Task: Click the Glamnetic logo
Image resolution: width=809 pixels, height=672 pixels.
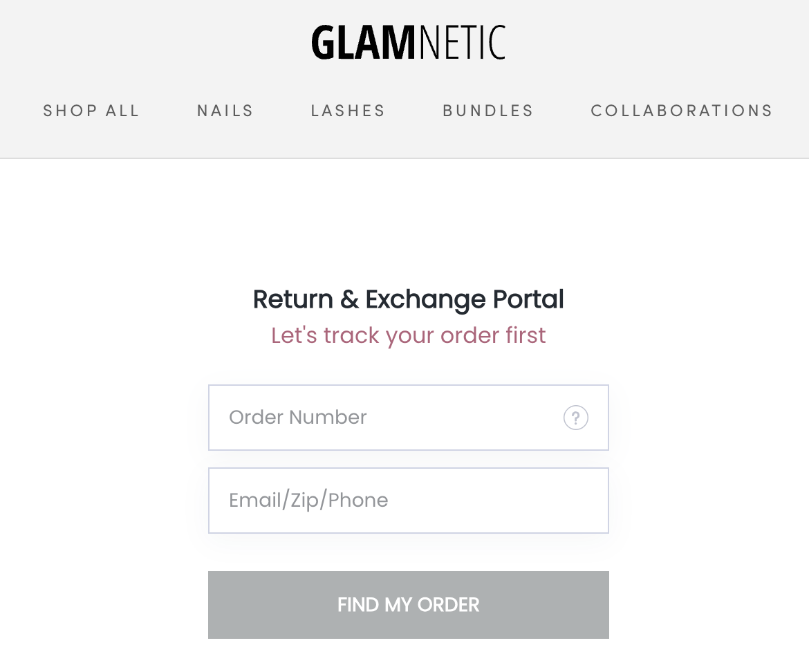Action: [408, 42]
